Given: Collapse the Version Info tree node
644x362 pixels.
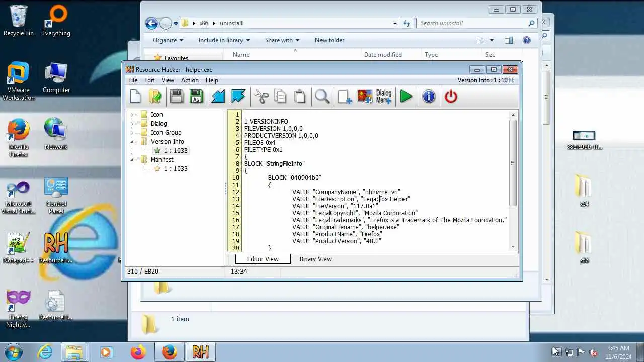Looking at the screenshot, I should (132, 142).
